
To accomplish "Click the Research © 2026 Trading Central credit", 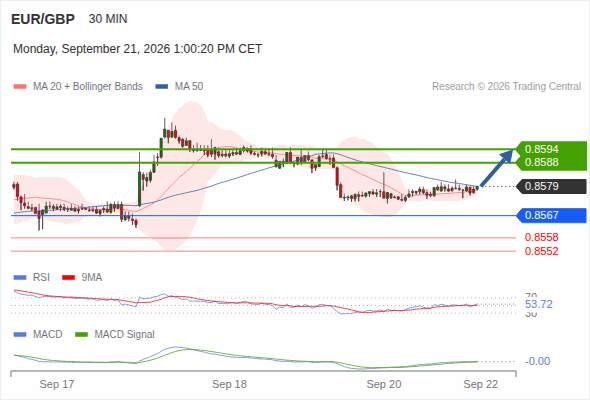I will (x=506, y=87).
